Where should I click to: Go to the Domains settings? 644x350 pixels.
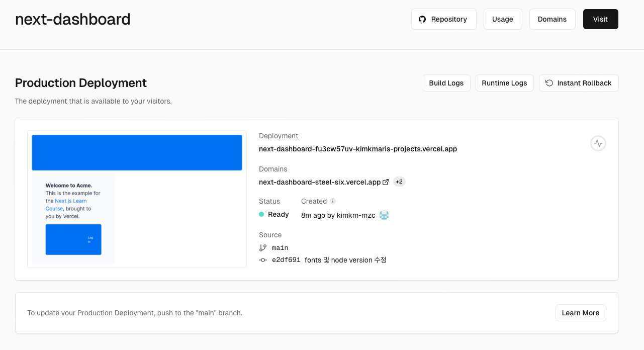pyautogui.click(x=552, y=19)
